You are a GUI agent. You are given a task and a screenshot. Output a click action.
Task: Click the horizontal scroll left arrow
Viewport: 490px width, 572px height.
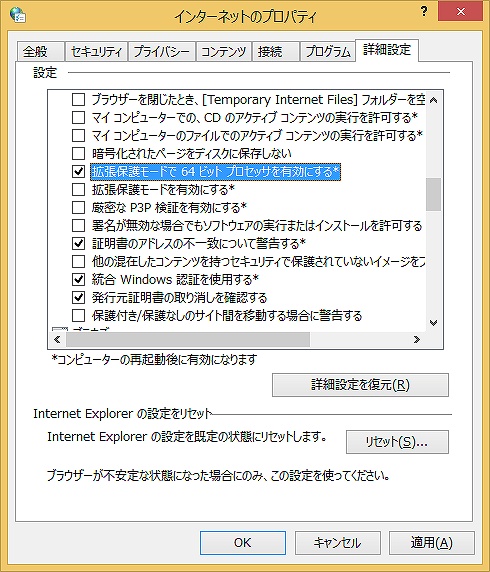click(57, 340)
